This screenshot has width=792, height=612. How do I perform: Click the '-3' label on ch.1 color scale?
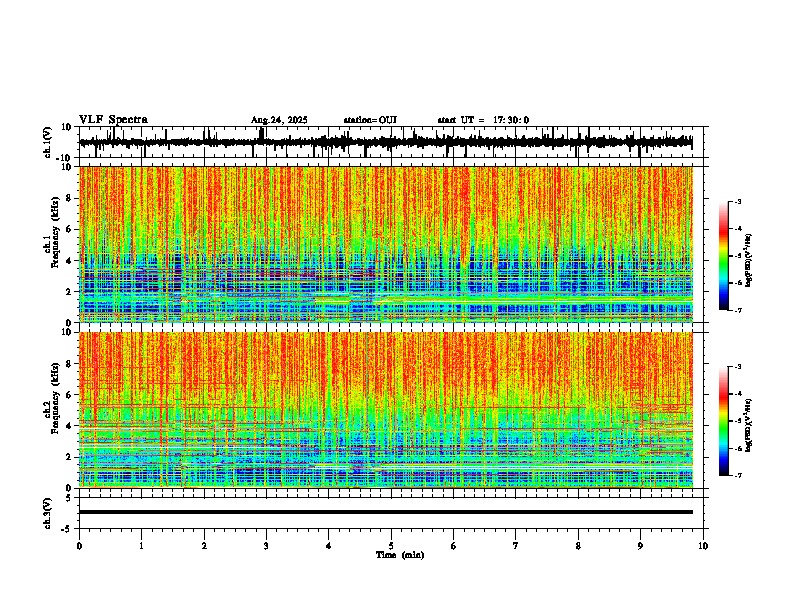(738, 202)
